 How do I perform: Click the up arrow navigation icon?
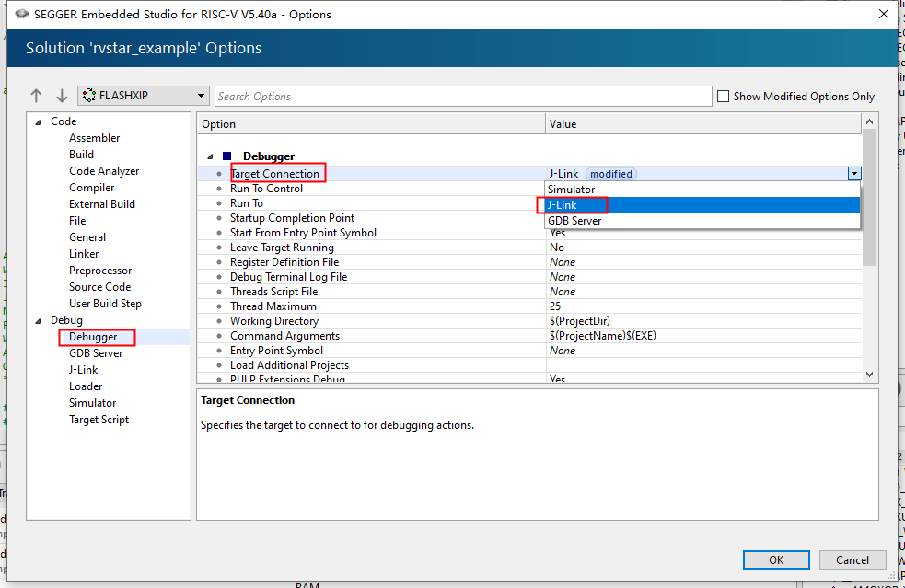coord(36,96)
